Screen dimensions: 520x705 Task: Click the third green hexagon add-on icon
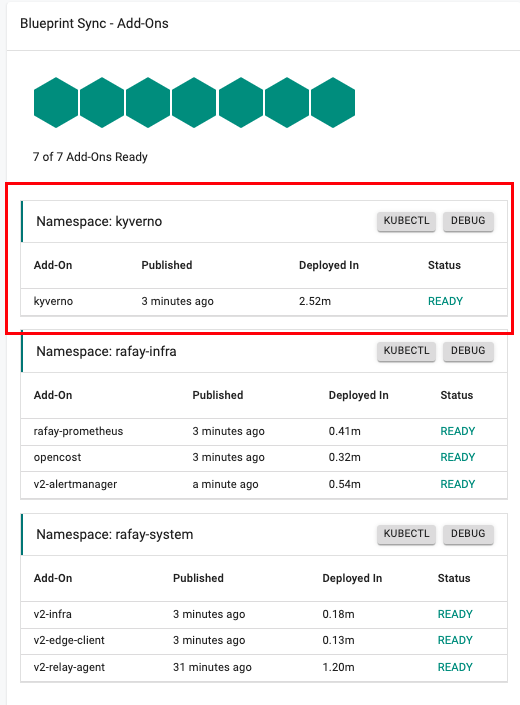tap(148, 103)
